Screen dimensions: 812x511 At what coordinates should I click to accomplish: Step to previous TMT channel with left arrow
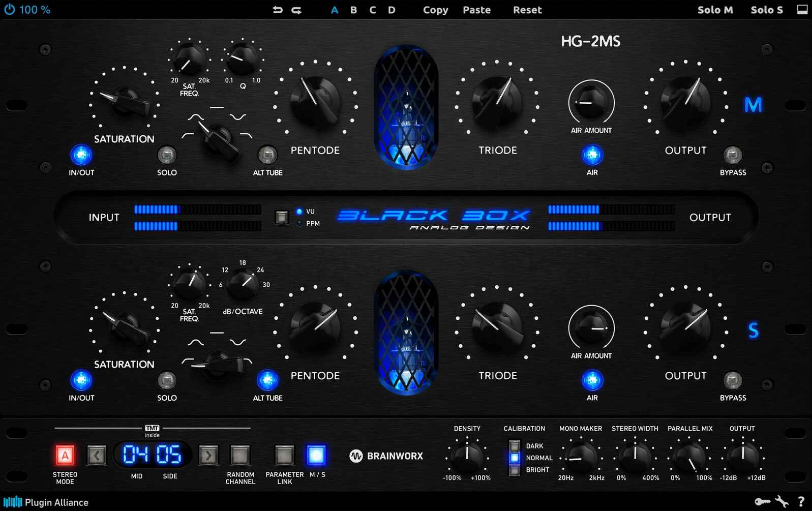97,455
